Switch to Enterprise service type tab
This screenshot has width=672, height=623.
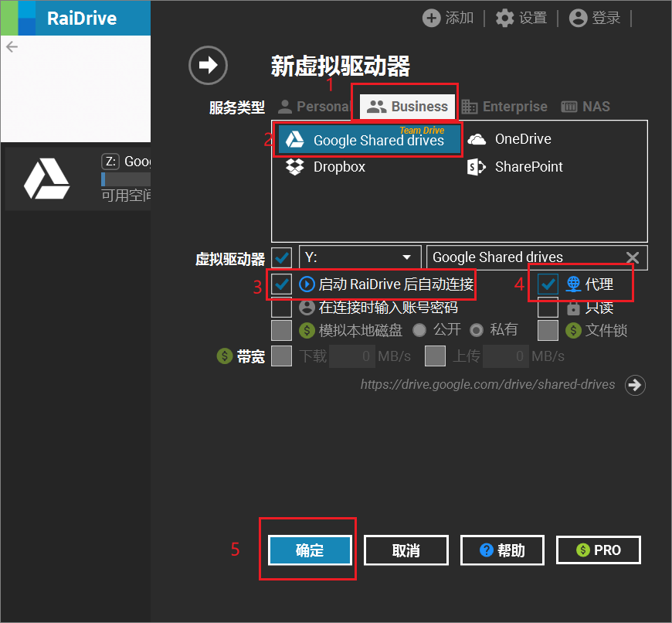(x=504, y=107)
